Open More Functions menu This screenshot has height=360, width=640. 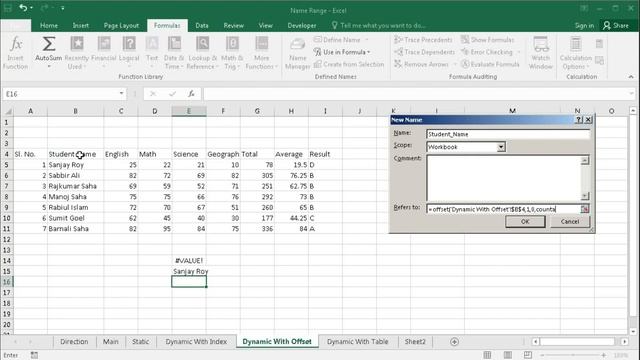tap(261, 53)
